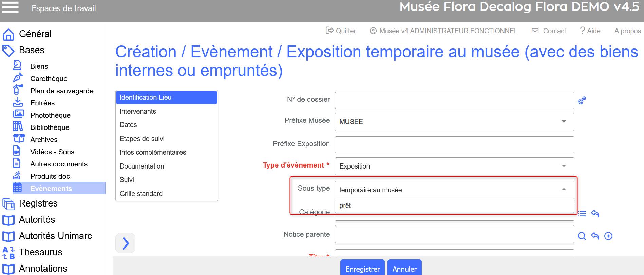Screen dimensions: 644x275
Task: Open the Général home section
Action: (35, 34)
